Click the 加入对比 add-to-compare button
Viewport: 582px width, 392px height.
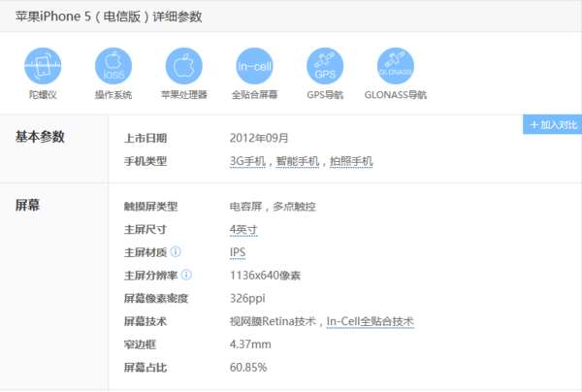click(552, 124)
